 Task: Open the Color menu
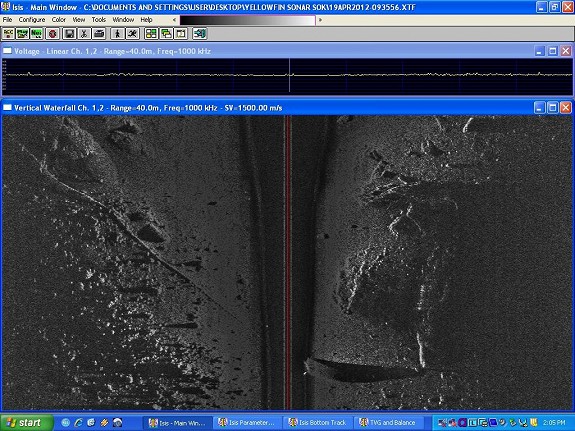pos(59,19)
